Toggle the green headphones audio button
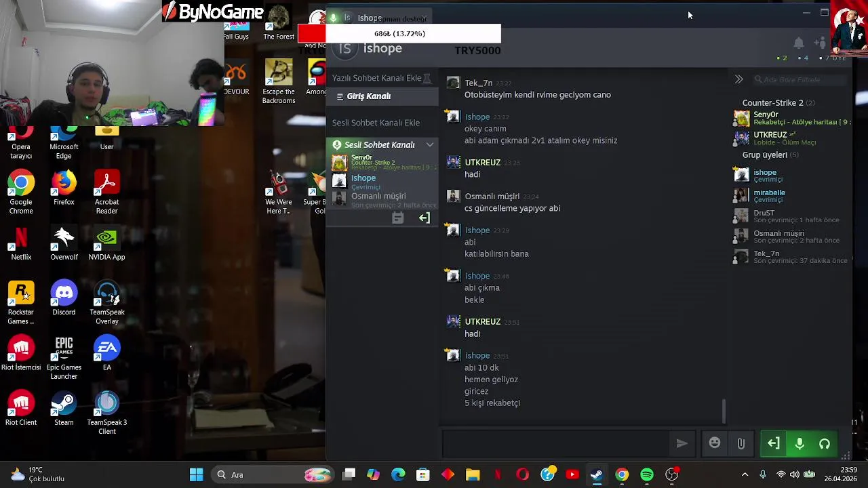The image size is (868, 488). (x=825, y=444)
